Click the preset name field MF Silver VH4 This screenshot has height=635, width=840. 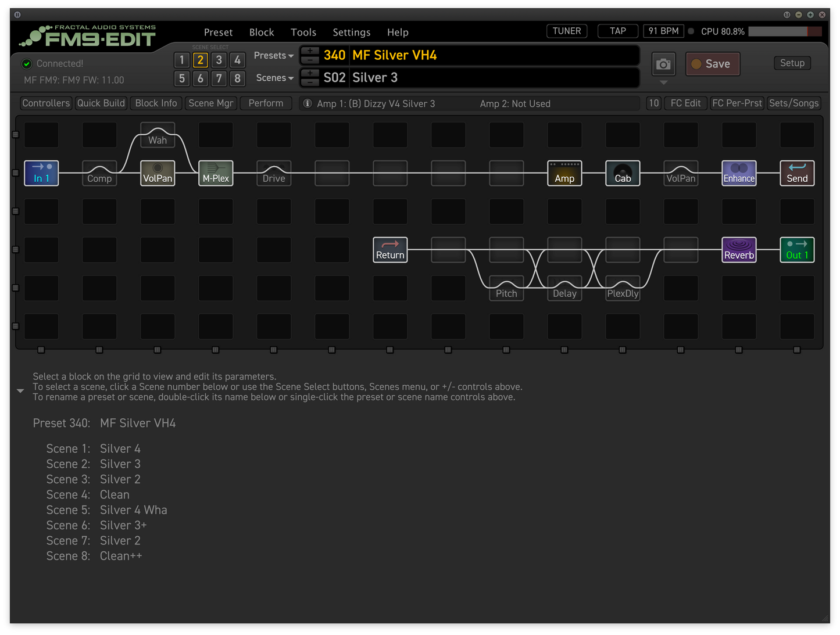[495, 55]
